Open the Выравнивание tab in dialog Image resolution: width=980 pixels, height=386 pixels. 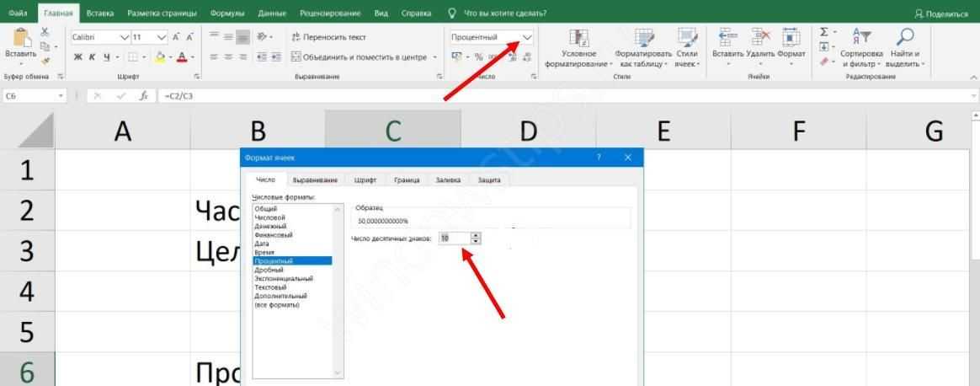[315, 180]
